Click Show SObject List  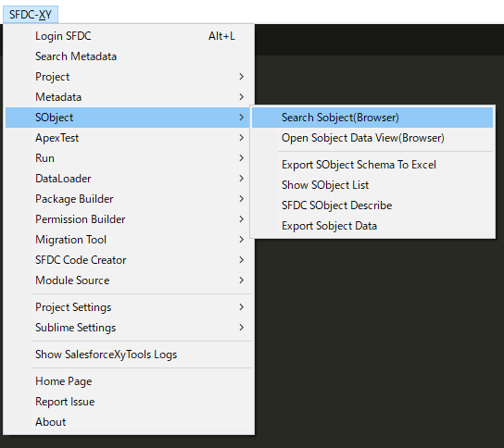pyautogui.click(x=372, y=185)
